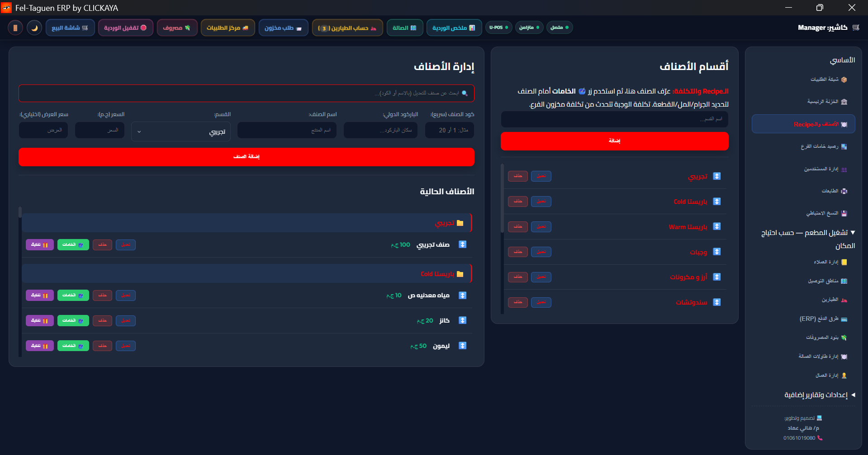Click the door logout icon in toolbar
Screen dimensions: 868x455
pos(15,28)
